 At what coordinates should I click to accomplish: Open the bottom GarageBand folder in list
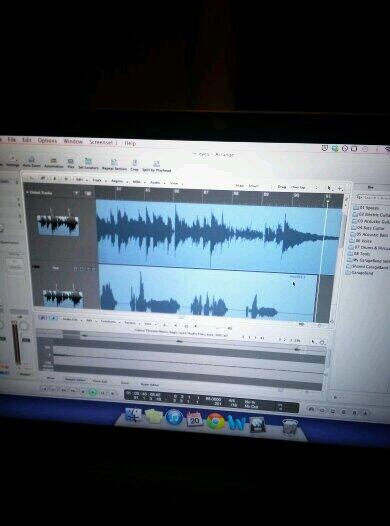360,273
